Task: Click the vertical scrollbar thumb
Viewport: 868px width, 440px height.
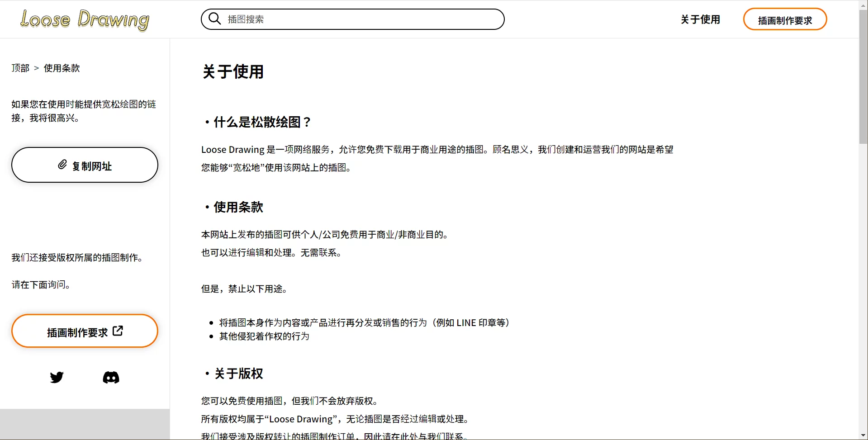Action: click(x=863, y=77)
